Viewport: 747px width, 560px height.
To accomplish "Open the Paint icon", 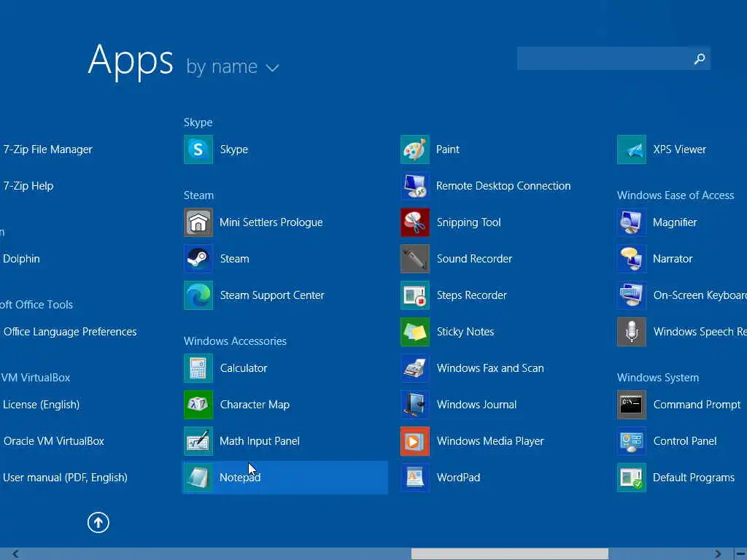I will (415, 149).
